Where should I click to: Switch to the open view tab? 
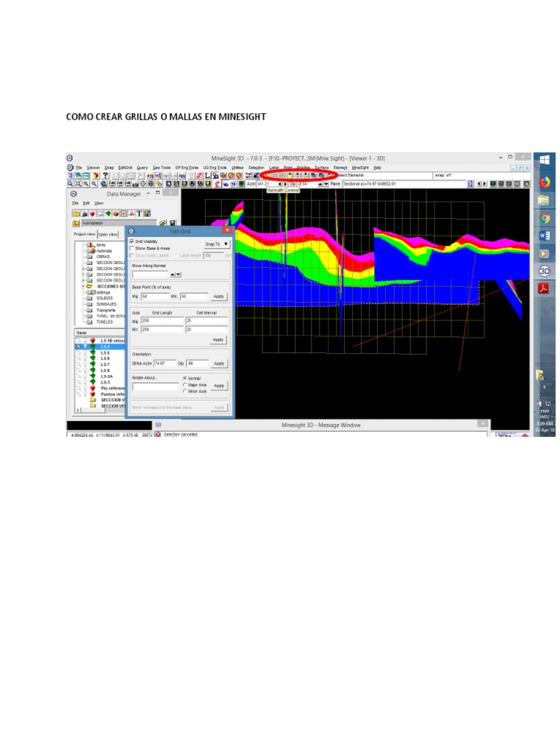point(108,234)
